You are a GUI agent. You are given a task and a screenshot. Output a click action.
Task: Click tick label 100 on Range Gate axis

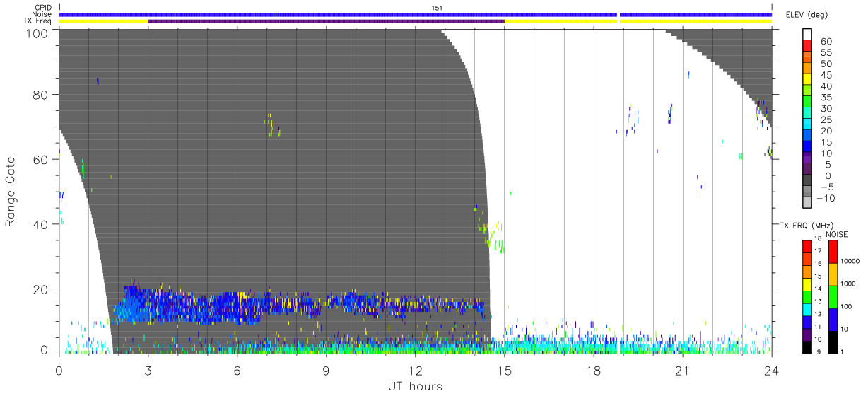tap(38, 33)
